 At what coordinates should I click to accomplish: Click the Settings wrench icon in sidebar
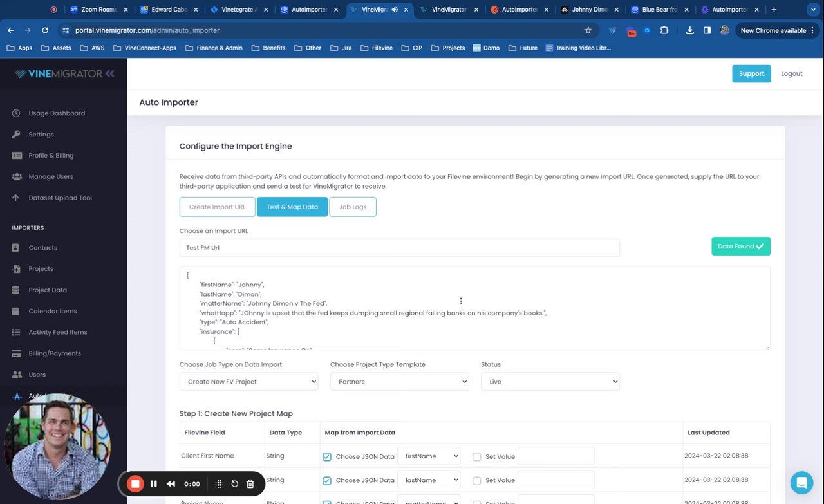pos(16,135)
